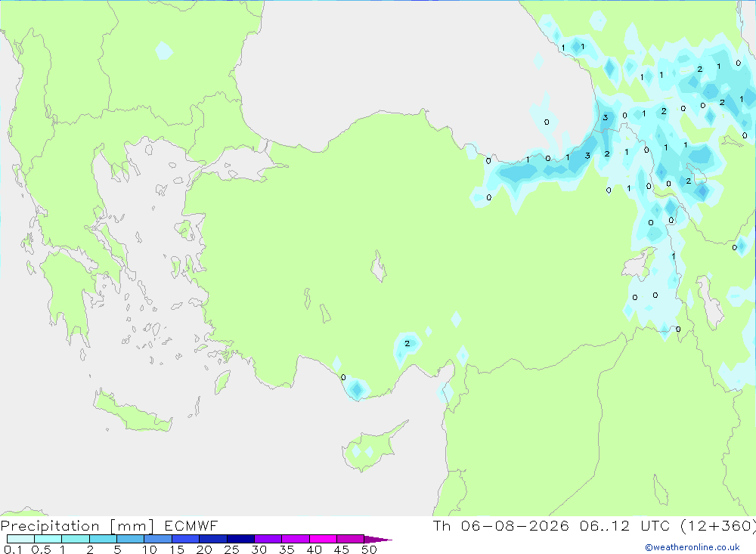The width and height of the screenshot is (756, 554).
Task: Click the isolated '2' value in southern Turkey
Action: coord(407,344)
